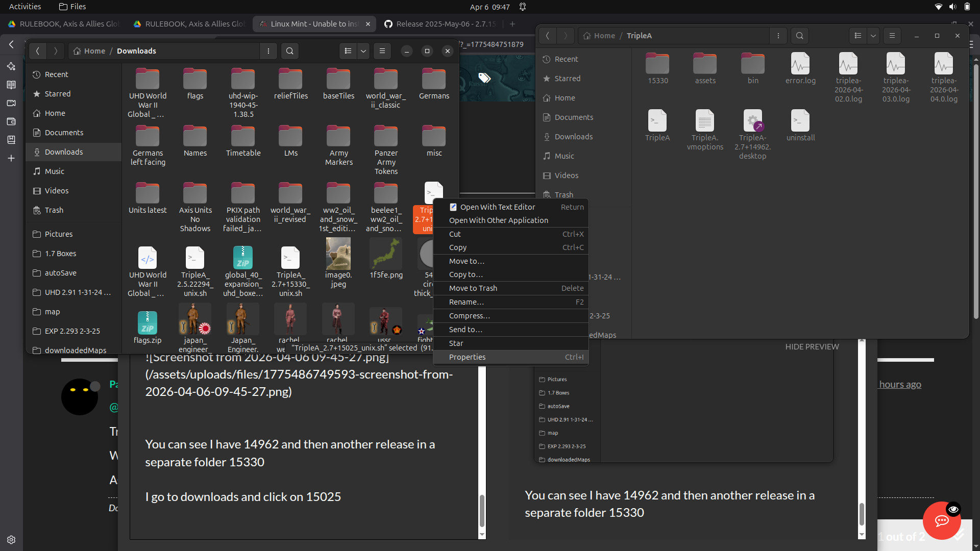Select the flags.zip archive
The width and height of the screenshot is (980, 551).
click(148, 323)
